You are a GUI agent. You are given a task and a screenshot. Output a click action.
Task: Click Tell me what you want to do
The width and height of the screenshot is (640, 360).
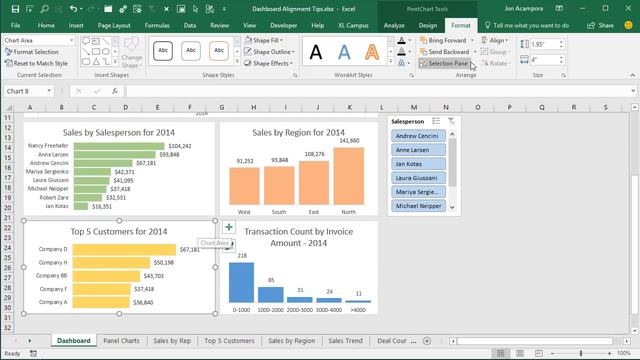527,25
